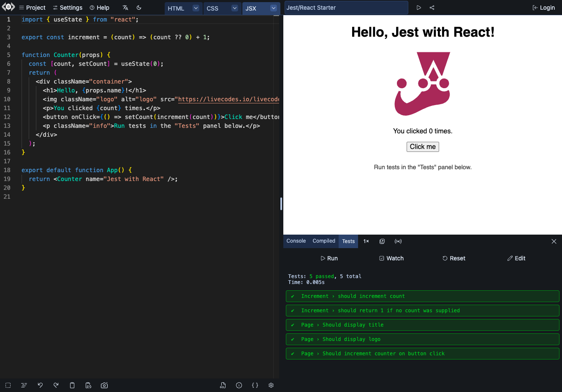Run the project with the play icon
562x392 pixels.
419,8
